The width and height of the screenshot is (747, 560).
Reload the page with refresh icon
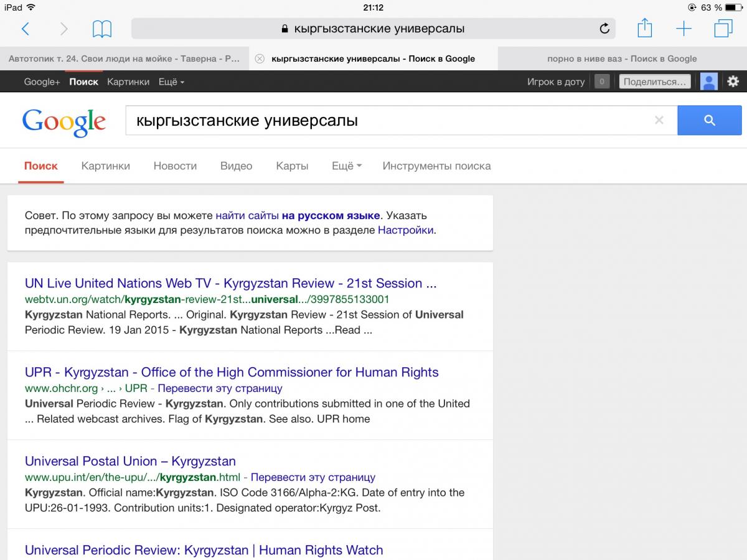[x=604, y=29]
